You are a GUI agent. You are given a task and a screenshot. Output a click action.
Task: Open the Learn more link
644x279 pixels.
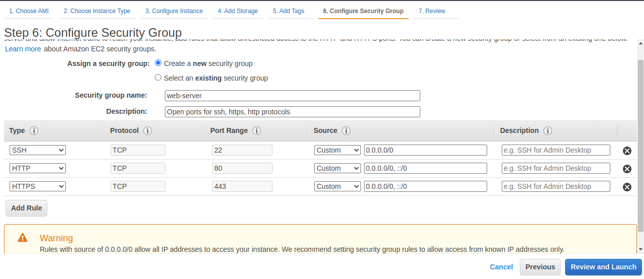[x=23, y=49]
